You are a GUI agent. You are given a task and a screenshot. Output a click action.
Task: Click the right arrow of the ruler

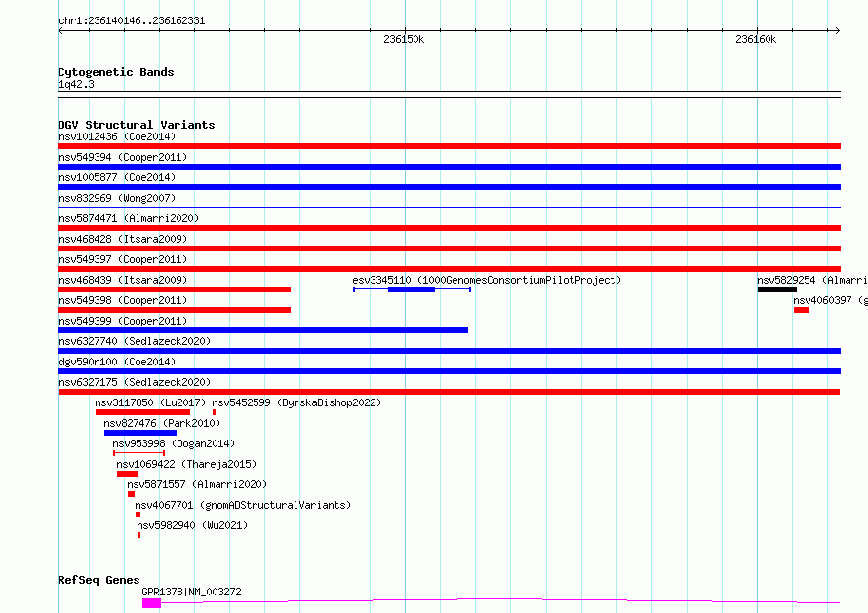[838, 31]
